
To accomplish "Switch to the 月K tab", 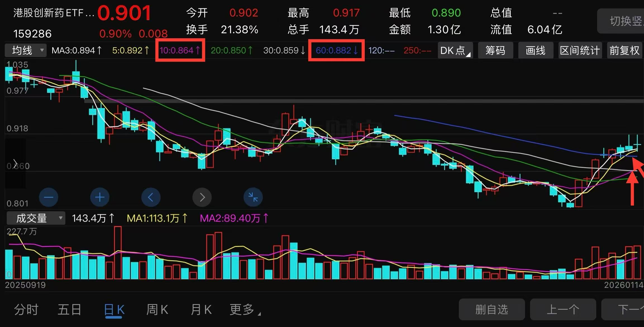I will [201, 310].
